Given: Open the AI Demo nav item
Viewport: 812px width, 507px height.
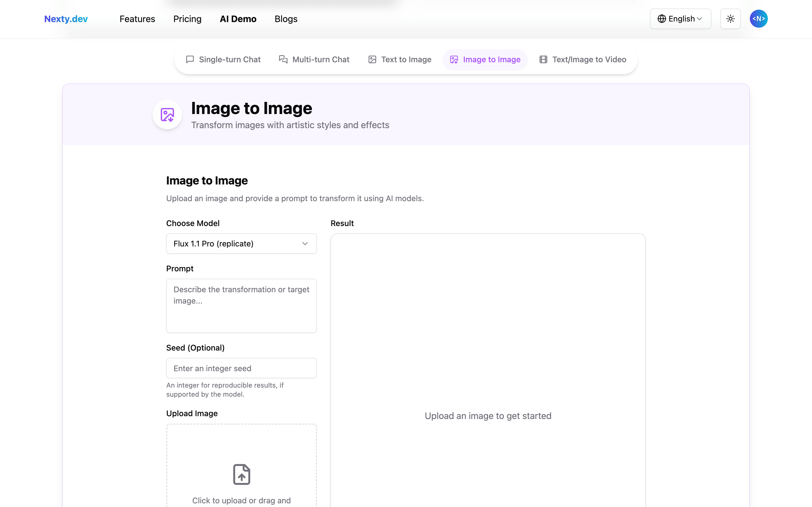Looking at the screenshot, I should click(x=238, y=19).
